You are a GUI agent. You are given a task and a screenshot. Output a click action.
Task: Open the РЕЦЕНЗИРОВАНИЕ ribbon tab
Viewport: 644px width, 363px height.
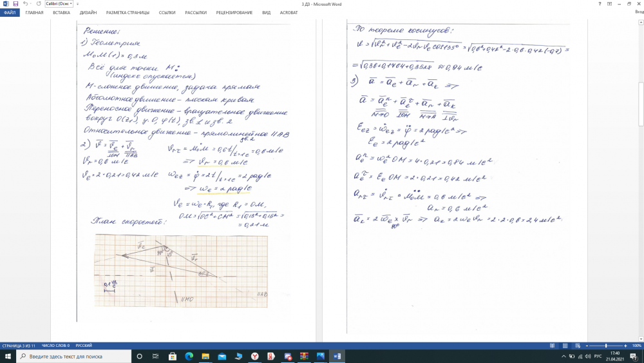[234, 13]
